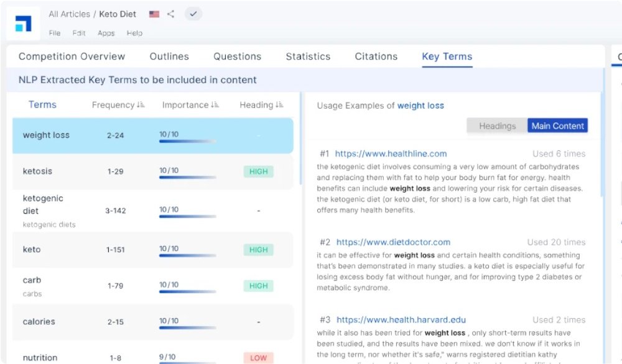Click the share icon next to the flag
Image resolution: width=622 pixels, height=364 pixels.
[171, 14]
